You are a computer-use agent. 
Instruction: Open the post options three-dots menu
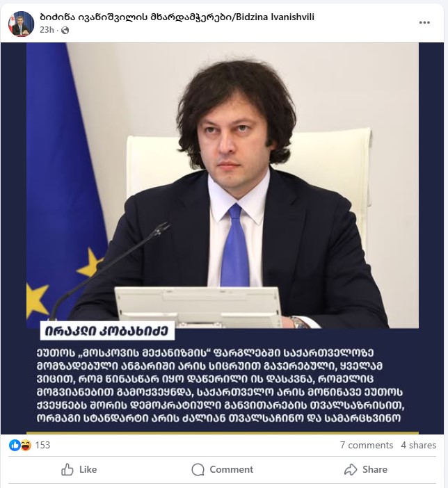[x=424, y=23]
